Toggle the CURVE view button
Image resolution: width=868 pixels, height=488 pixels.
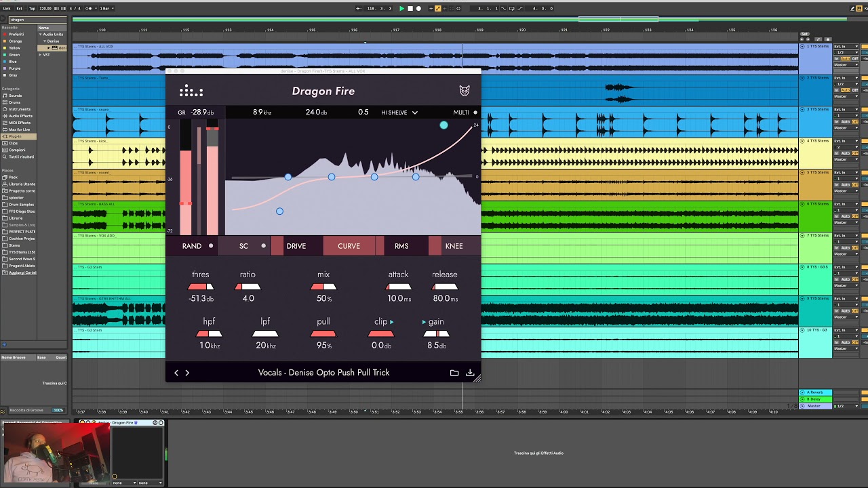[x=349, y=246]
